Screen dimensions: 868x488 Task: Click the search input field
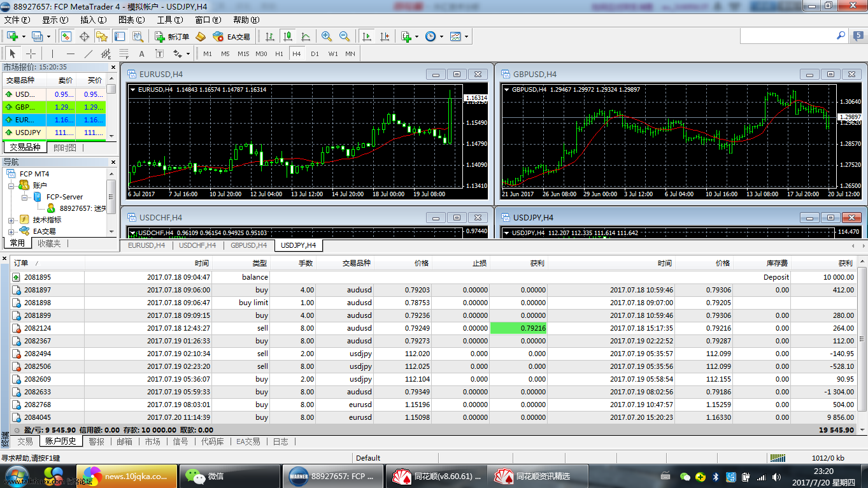(787, 36)
